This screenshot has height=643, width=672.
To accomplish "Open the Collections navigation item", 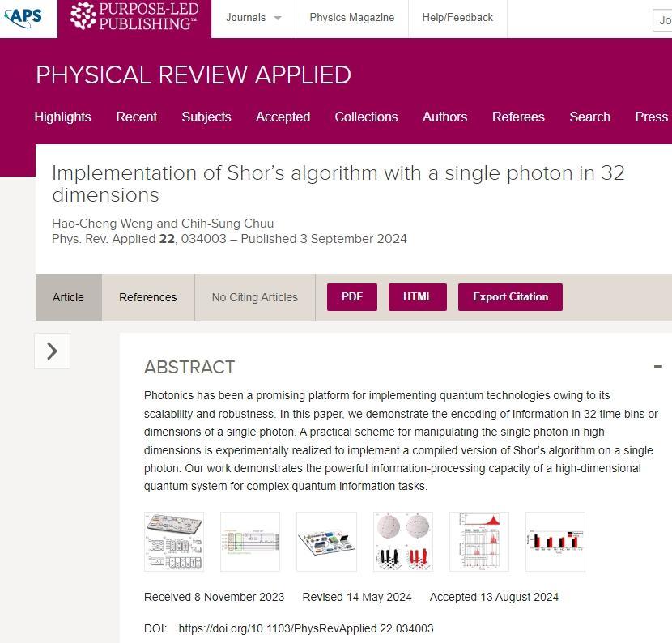I will pyautogui.click(x=366, y=117).
